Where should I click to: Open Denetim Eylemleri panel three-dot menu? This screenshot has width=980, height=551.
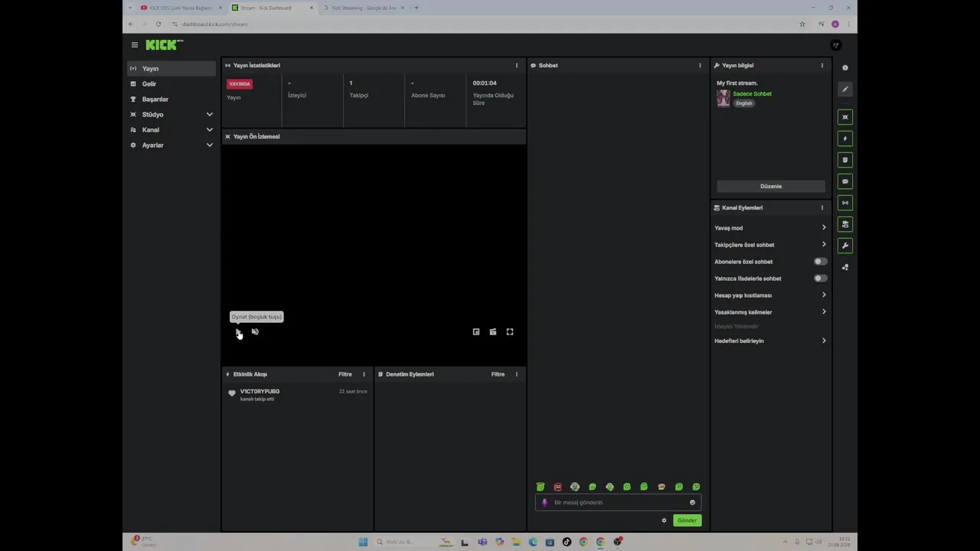pos(516,374)
